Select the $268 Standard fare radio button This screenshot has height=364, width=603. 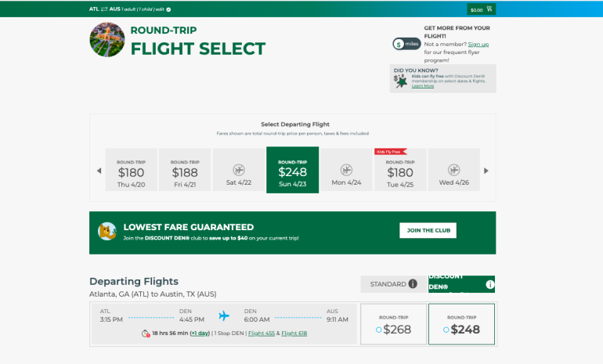pos(379,330)
